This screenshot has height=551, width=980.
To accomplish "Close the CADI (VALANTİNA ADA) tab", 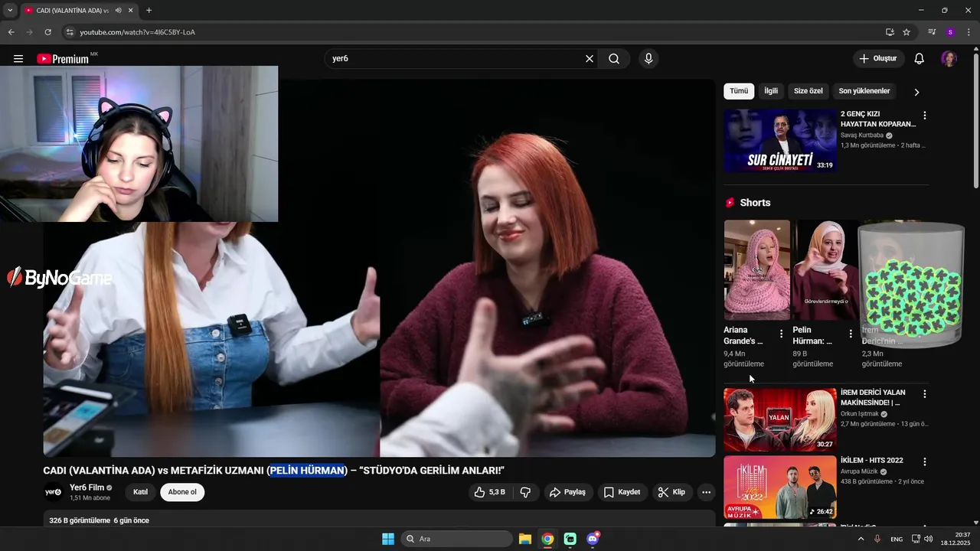I will (x=131, y=11).
